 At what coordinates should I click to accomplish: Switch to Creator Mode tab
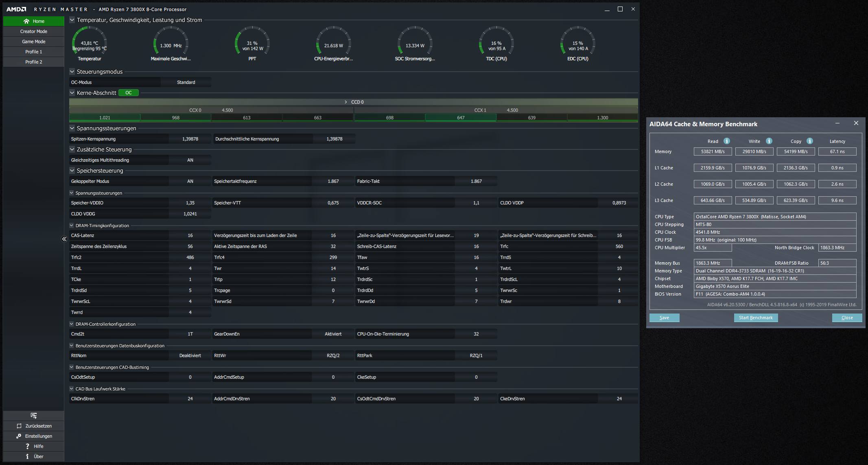click(x=34, y=31)
